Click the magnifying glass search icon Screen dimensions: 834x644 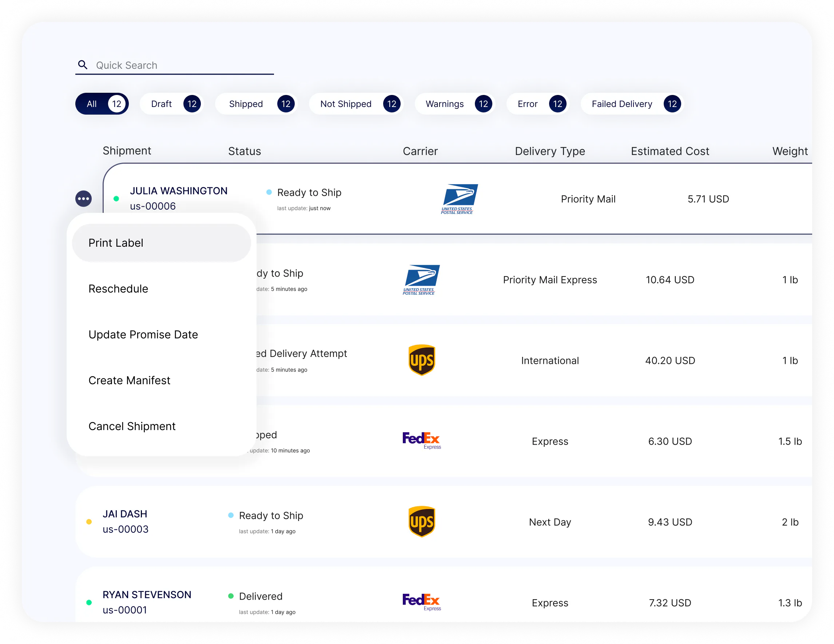tap(83, 65)
